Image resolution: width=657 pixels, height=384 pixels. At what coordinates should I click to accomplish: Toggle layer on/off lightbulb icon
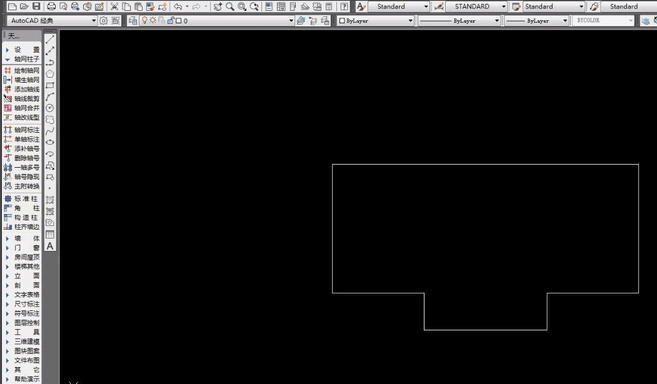pyautogui.click(x=145, y=20)
